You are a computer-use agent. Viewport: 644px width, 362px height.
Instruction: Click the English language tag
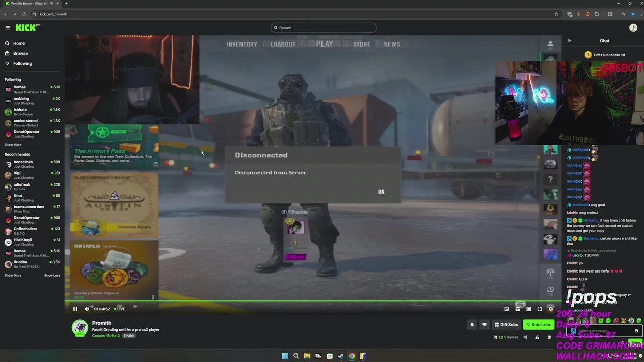129,336
